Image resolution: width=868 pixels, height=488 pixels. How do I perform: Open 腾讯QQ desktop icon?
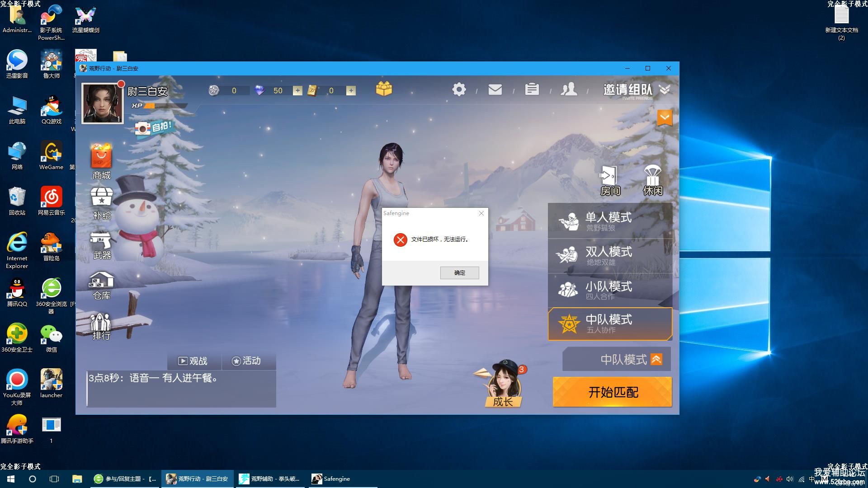[17, 292]
